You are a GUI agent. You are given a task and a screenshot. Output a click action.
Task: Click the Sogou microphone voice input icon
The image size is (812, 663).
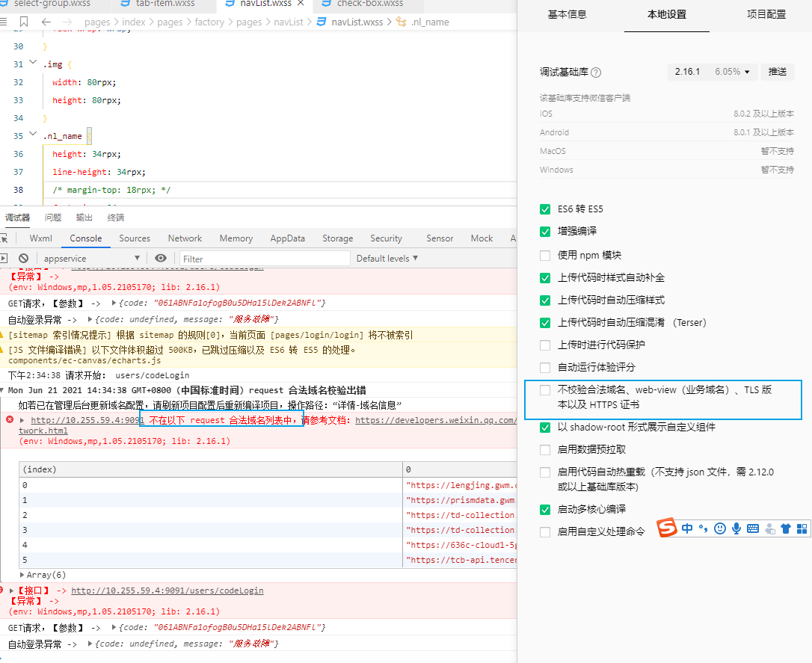(x=736, y=528)
